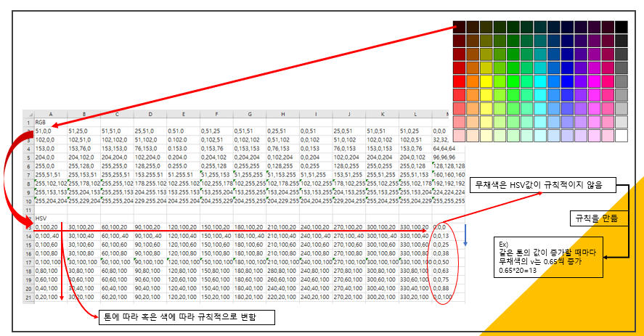Select cell containing 96,96,96
The width and height of the screenshot is (644, 336).
click(449, 157)
